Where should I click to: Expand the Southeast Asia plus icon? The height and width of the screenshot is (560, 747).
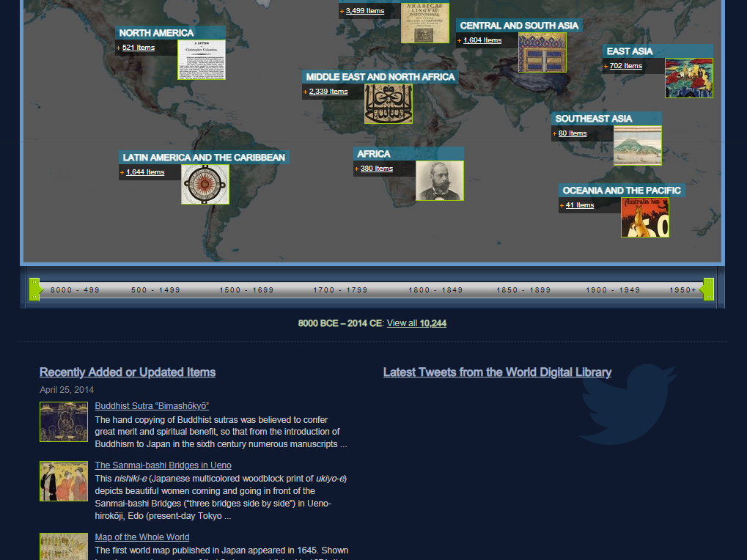554,134
